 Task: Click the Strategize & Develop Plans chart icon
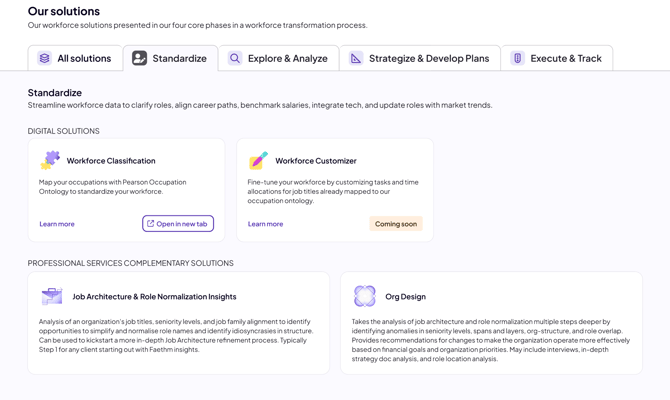tap(356, 58)
